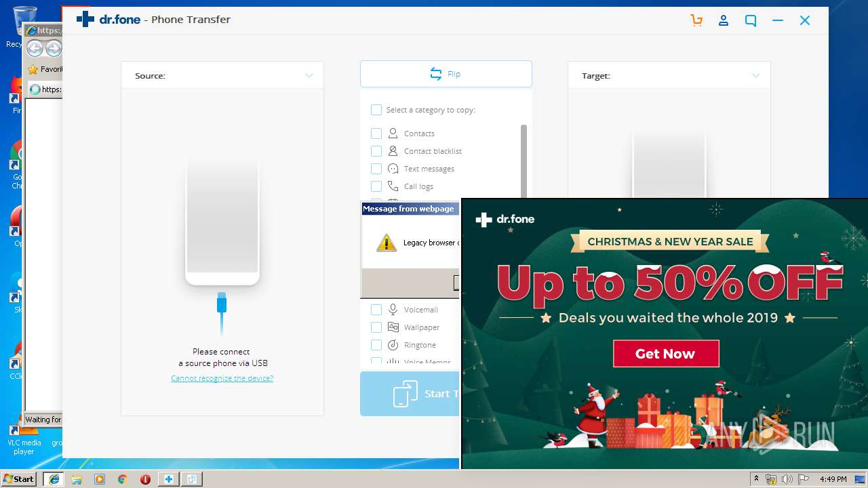The height and width of the screenshot is (488, 868).
Task: Switch to Phone Transfer taskbar button
Action: [192, 479]
